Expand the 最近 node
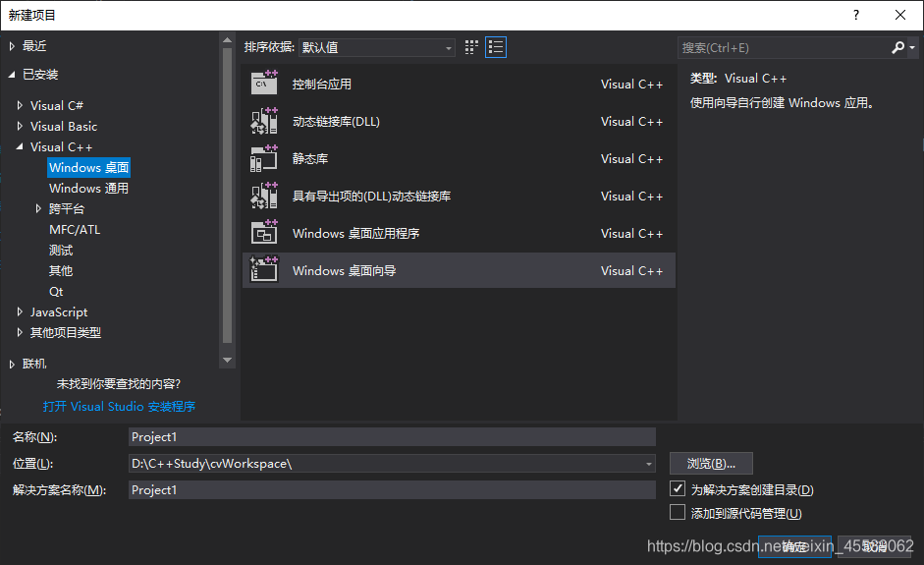 [x=12, y=46]
